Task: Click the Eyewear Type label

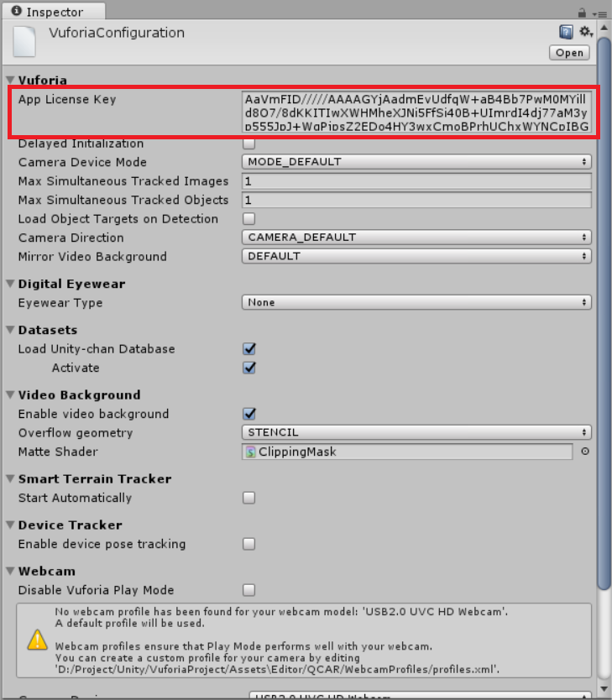Action: [60, 303]
